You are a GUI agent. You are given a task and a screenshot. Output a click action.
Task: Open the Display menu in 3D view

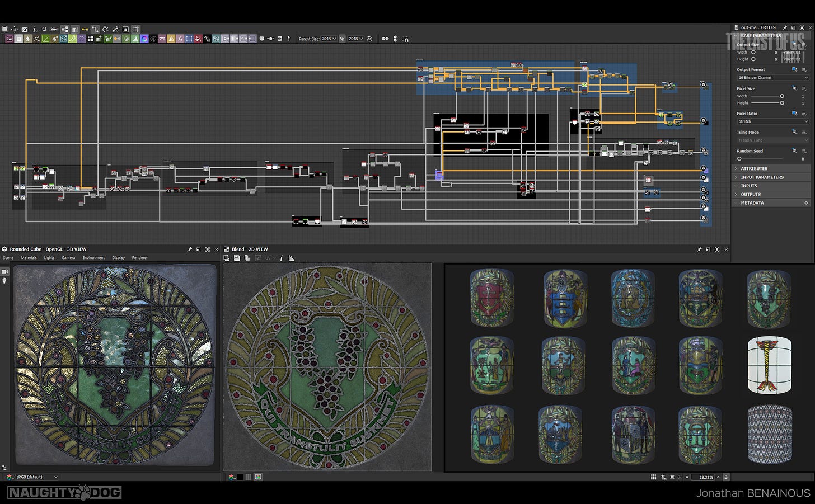point(118,258)
